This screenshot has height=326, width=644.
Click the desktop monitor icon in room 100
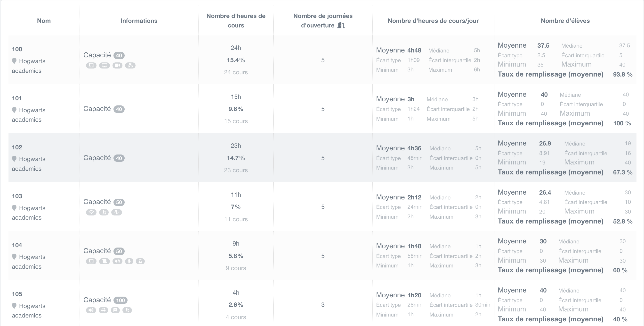point(104,66)
